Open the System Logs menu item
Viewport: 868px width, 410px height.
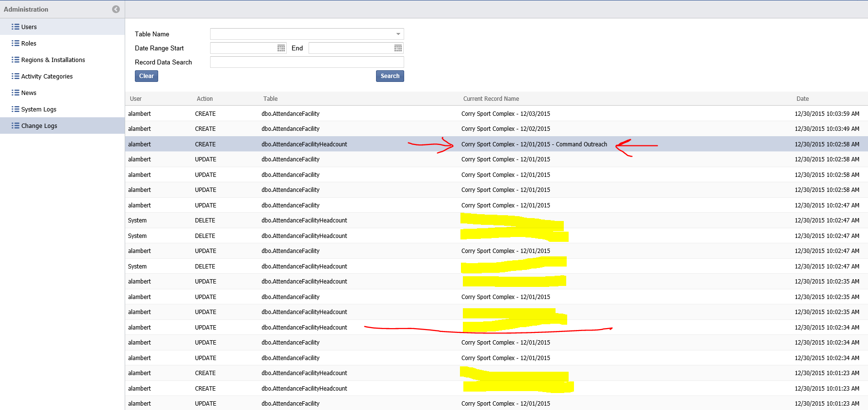click(x=38, y=110)
